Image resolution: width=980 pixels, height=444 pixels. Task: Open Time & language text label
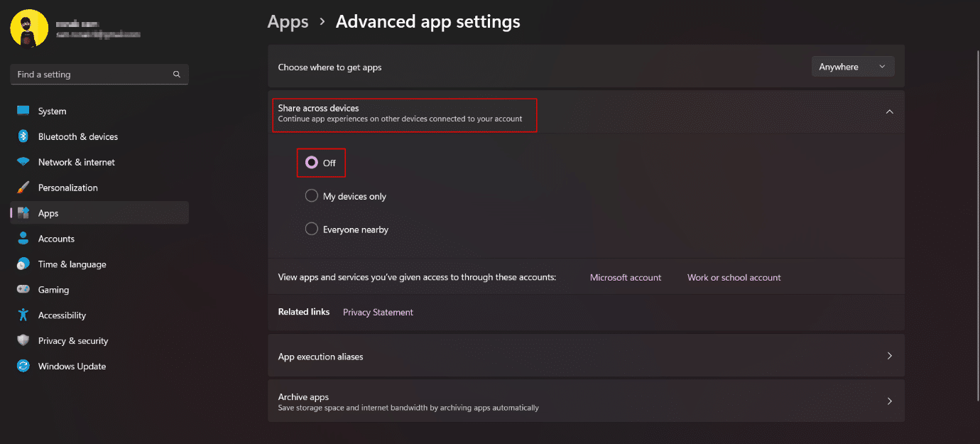pos(72,264)
